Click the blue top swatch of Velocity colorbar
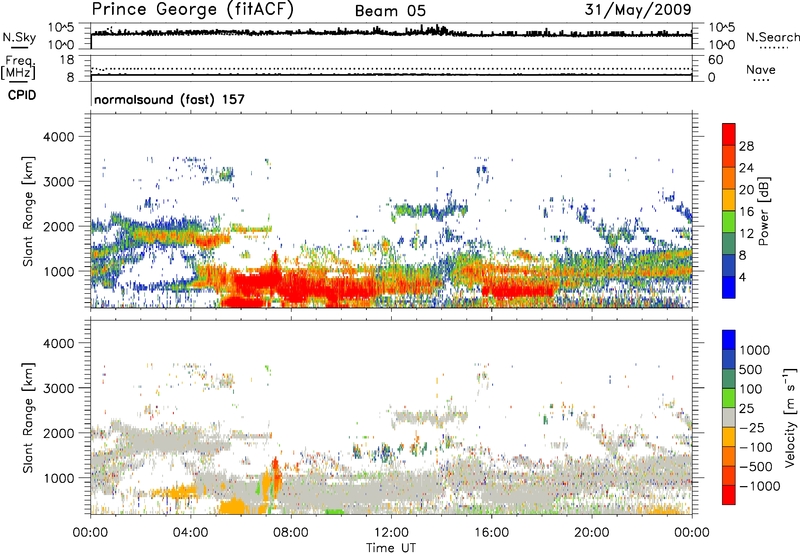800x554 pixels. click(729, 340)
